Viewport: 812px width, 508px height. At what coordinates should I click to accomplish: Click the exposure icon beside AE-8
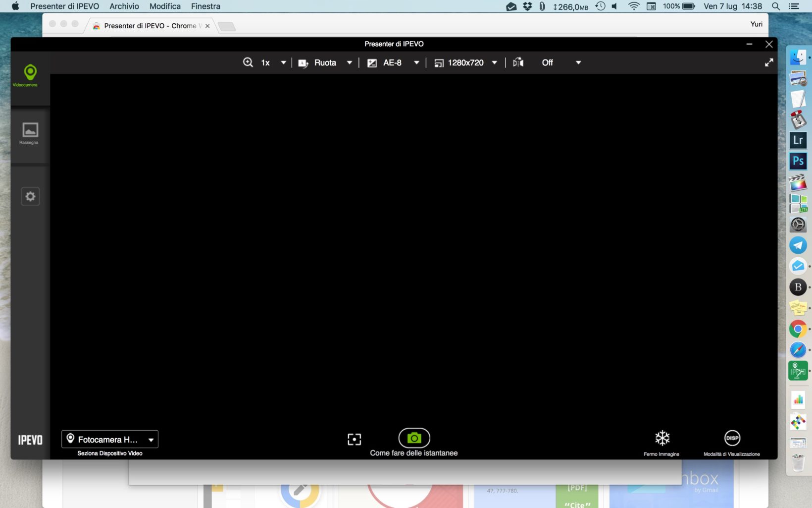[x=372, y=63]
